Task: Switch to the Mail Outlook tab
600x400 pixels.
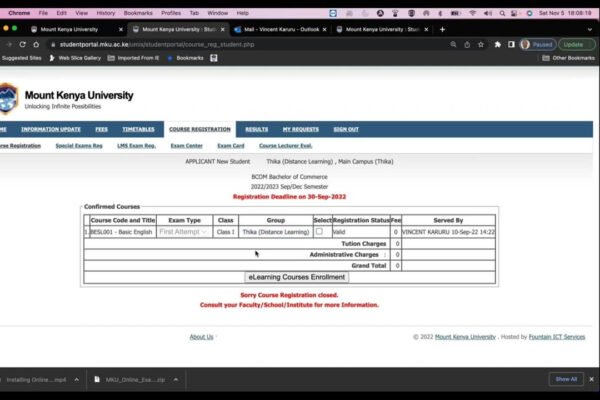Action: pos(281,29)
